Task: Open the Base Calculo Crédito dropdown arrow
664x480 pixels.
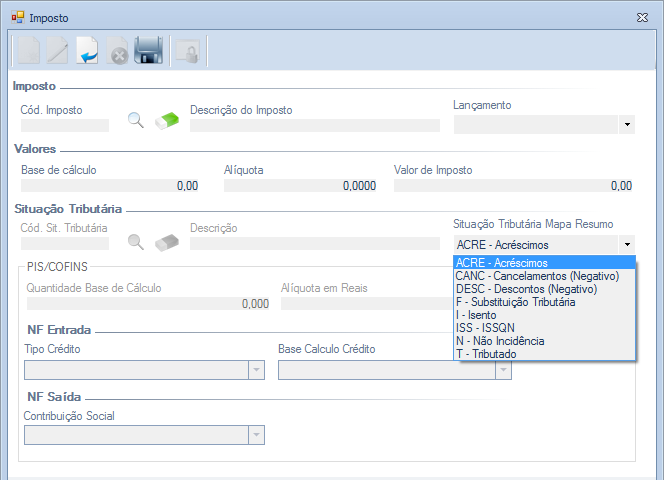Action: pyautogui.click(x=503, y=370)
